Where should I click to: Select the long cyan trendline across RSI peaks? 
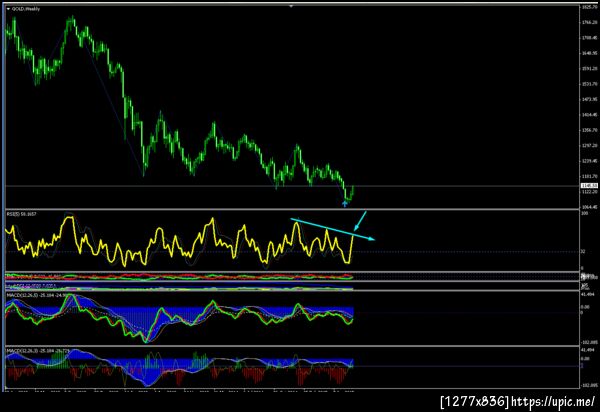click(x=333, y=229)
